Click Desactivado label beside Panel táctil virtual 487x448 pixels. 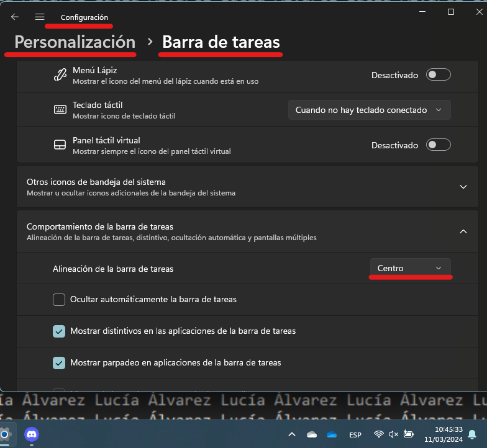[395, 145]
